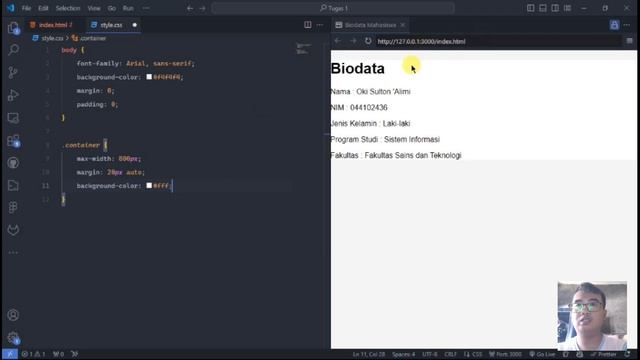Change the UTF-8 file encoding
640x360 pixels.
[430, 354]
